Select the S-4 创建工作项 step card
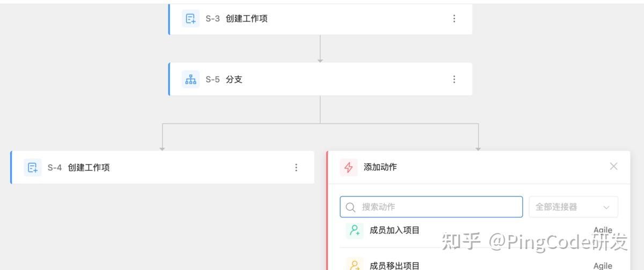The width and height of the screenshot is (644, 270). (x=162, y=167)
